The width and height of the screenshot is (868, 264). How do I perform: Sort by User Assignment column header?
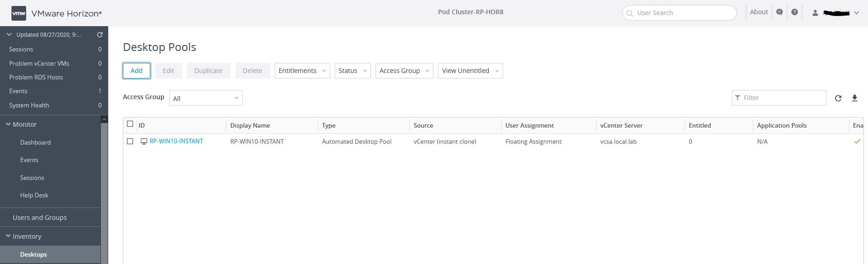tap(530, 125)
